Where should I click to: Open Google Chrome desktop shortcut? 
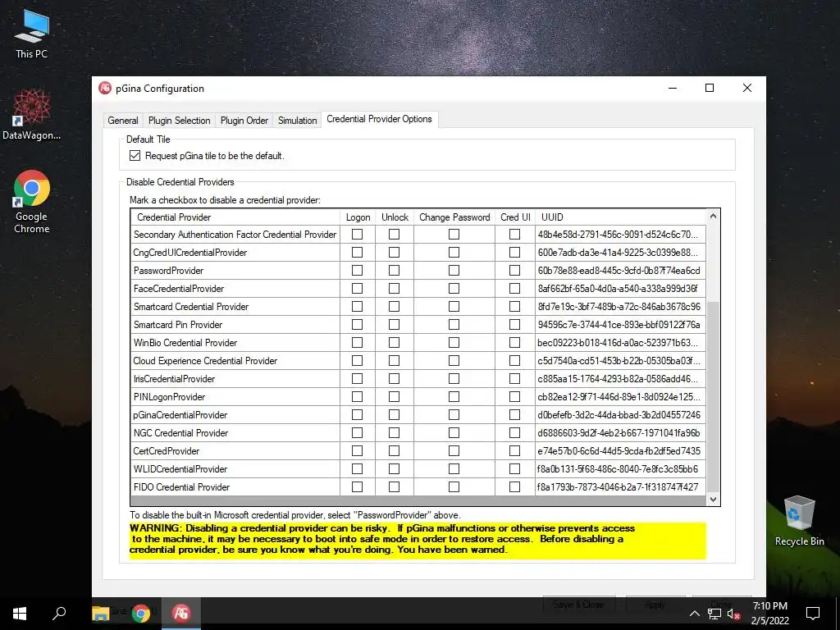pos(32,202)
